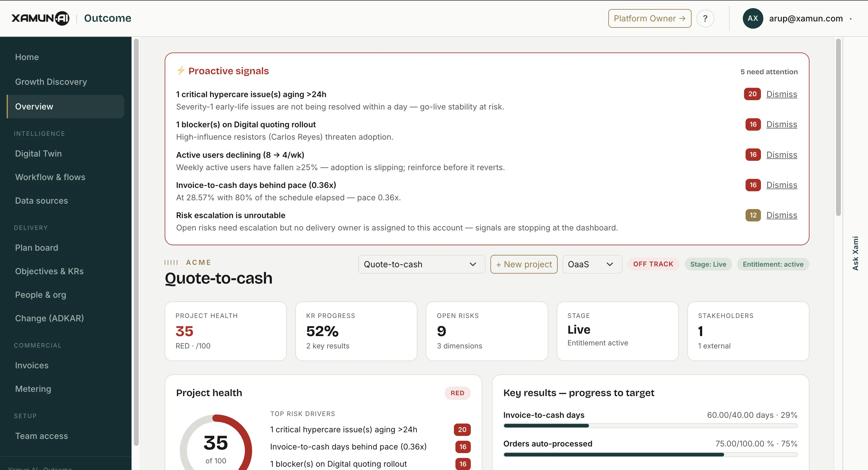Viewport: 868px width, 470px height.
Task: Click the main page vertical scrollbar
Action: (x=838, y=127)
